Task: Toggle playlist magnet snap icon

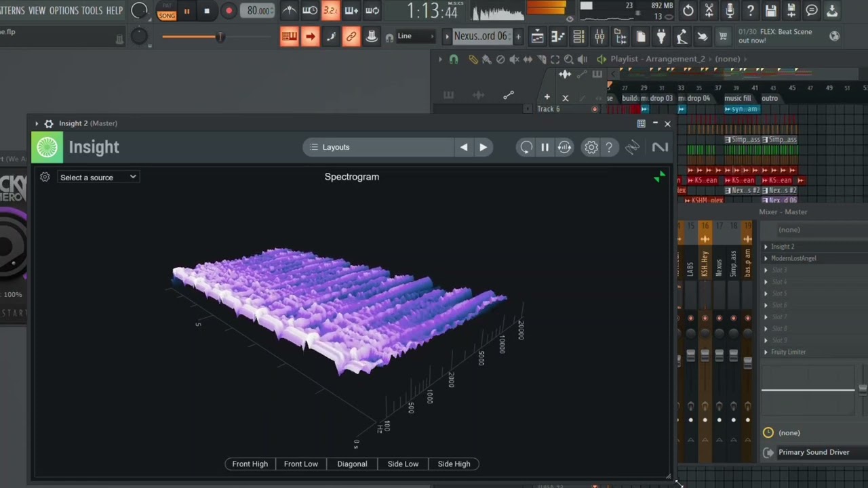Action: (x=454, y=59)
